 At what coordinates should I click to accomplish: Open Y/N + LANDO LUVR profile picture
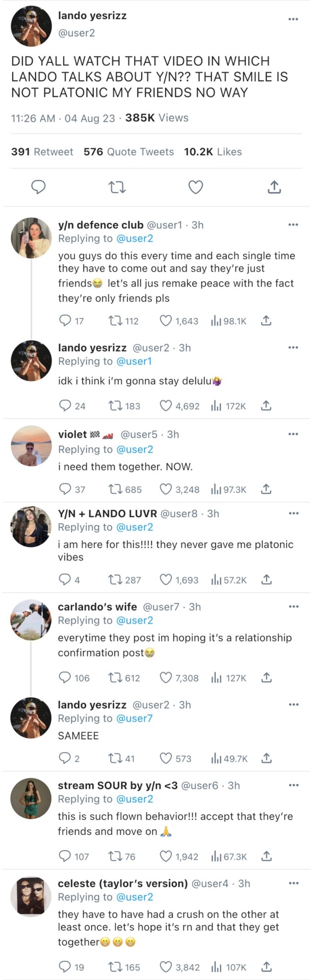pyautogui.click(x=31, y=527)
